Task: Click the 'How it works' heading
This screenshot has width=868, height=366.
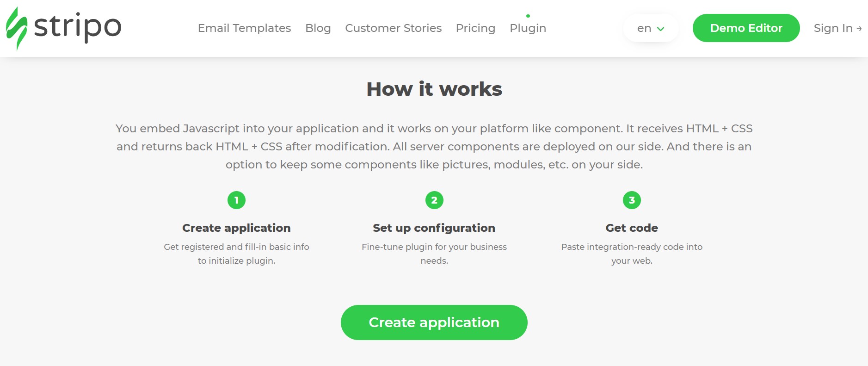Action: coord(434,89)
